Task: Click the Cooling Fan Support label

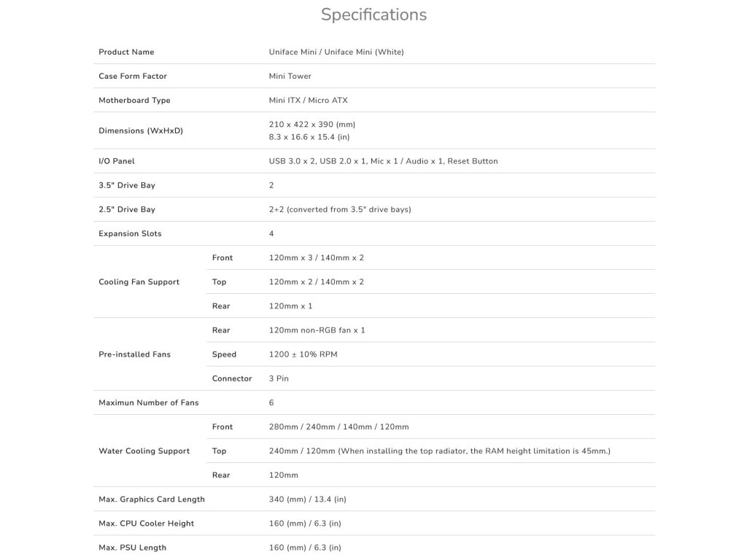Action: (139, 281)
